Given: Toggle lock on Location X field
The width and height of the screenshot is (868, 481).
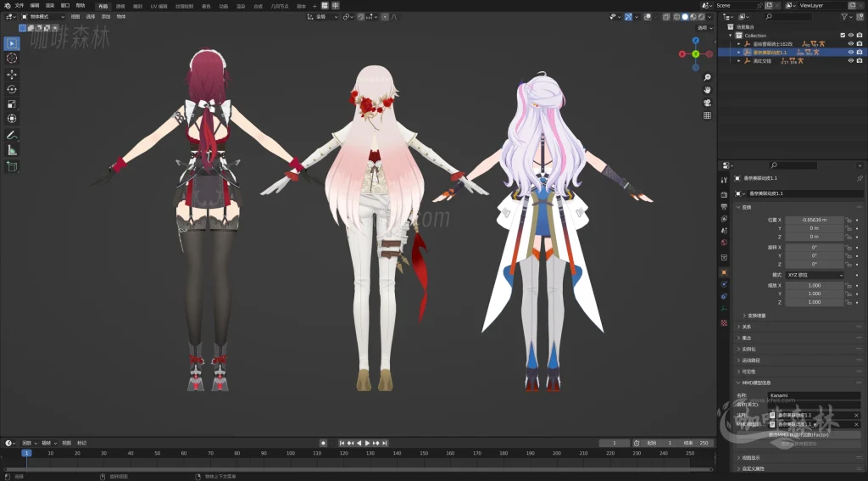Looking at the screenshot, I should pos(848,220).
